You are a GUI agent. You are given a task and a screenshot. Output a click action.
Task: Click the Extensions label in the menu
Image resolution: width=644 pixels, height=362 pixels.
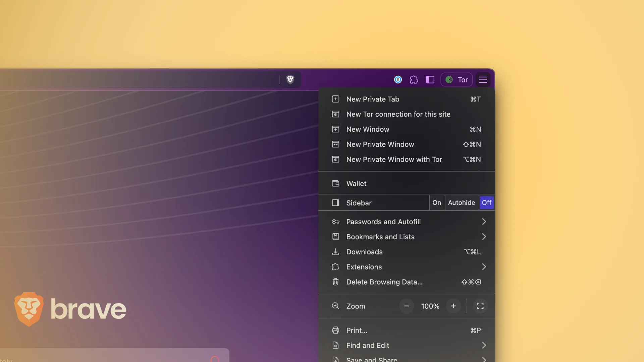point(364,267)
